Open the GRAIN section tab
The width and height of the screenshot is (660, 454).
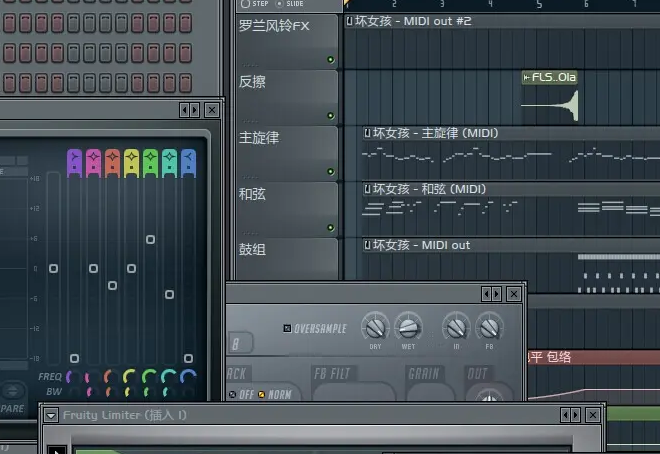pyautogui.click(x=424, y=374)
